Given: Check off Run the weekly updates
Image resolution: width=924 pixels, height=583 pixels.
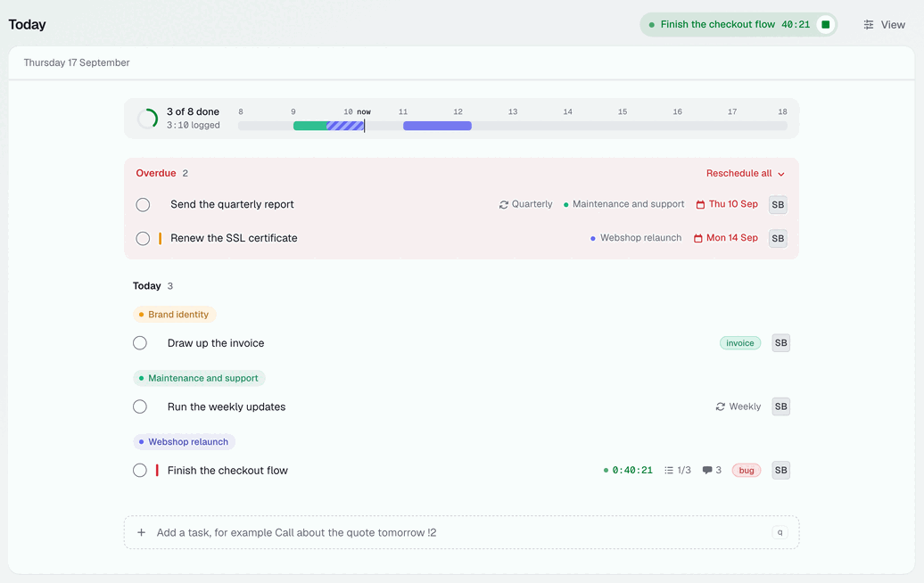Looking at the screenshot, I should click(x=140, y=406).
